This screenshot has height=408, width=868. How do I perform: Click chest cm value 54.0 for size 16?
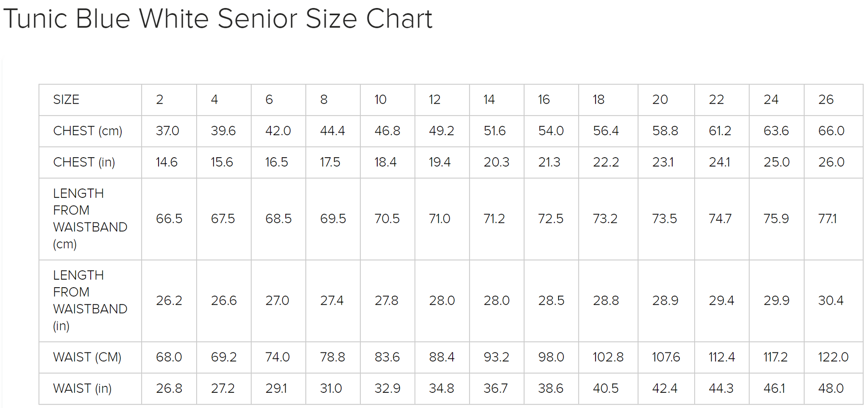pos(551,131)
